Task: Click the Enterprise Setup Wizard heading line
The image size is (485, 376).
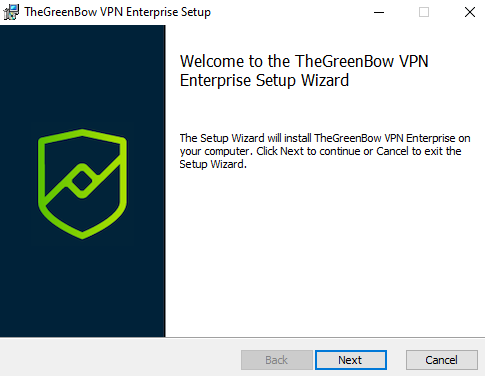Action: [264, 80]
